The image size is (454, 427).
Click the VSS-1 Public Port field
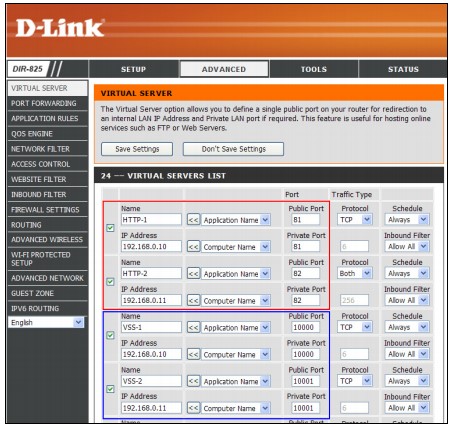[305, 327]
